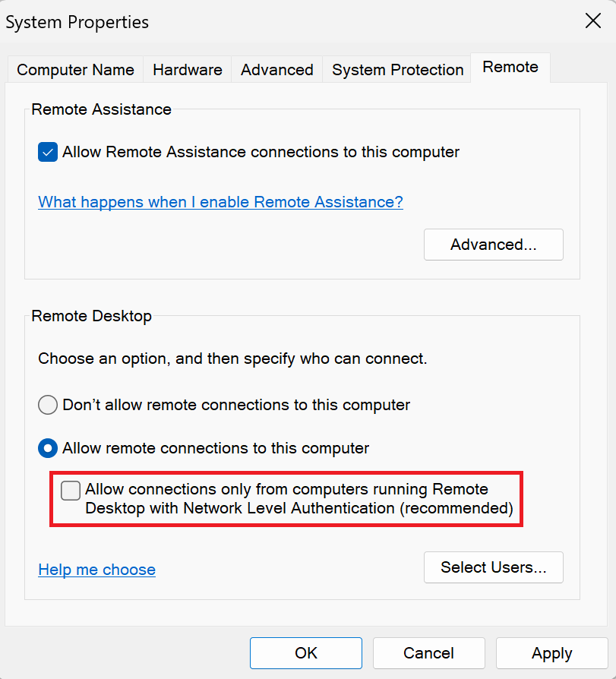Go to the Advanced tab

(x=276, y=70)
